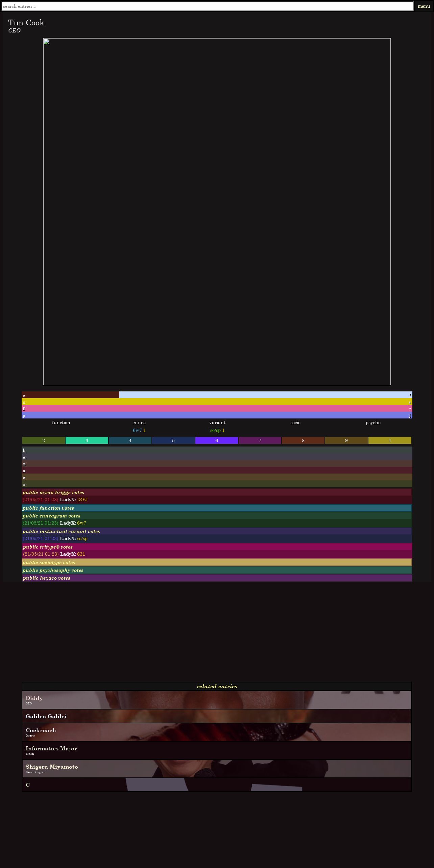Select the psycho tab
The width and height of the screenshot is (434, 868).
coord(373,423)
